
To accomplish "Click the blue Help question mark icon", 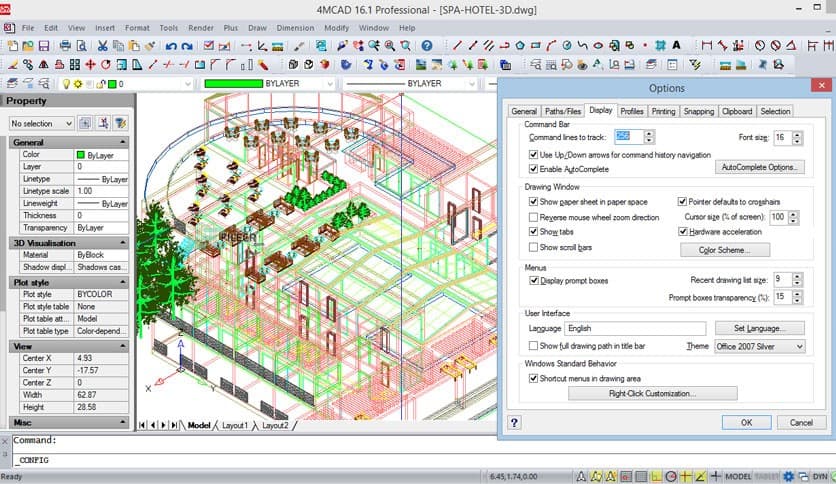I will (x=426, y=45).
